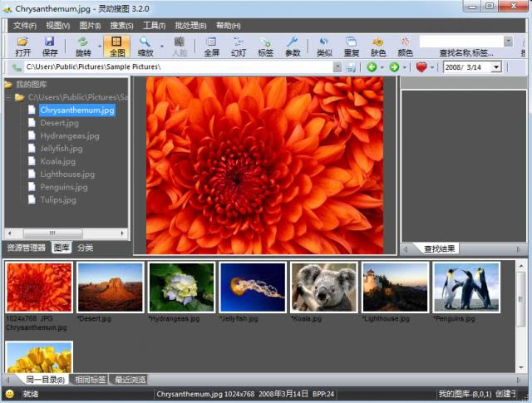Search by color using the 颜色 icon
The image size is (532, 403).
click(x=405, y=46)
